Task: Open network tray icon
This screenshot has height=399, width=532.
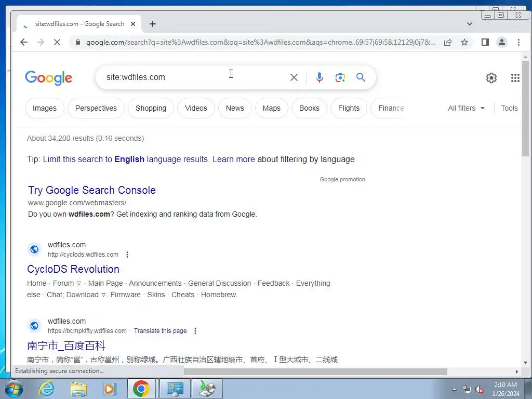Action: click(x=467, y=390)
